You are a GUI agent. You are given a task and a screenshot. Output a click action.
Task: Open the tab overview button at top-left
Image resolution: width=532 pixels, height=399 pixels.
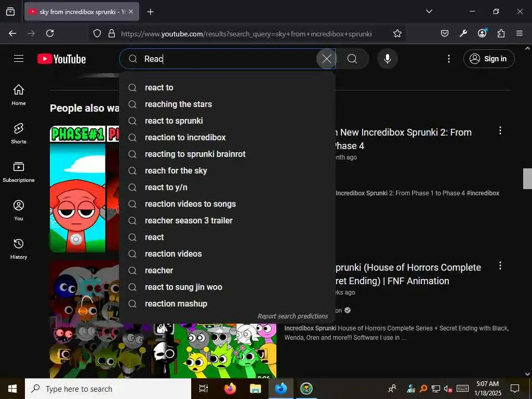pyautogui.click(x=10, y=11)
